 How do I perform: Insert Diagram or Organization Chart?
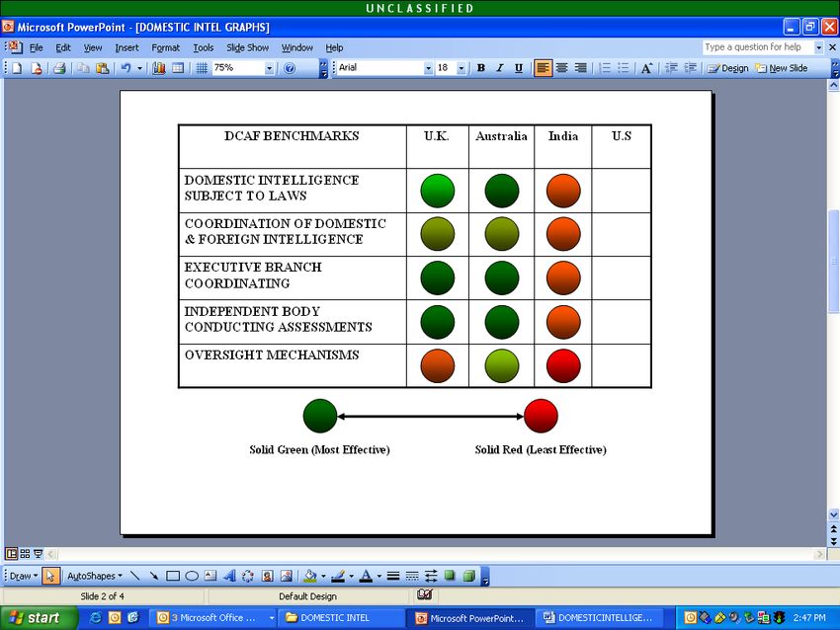click(247, 576)
